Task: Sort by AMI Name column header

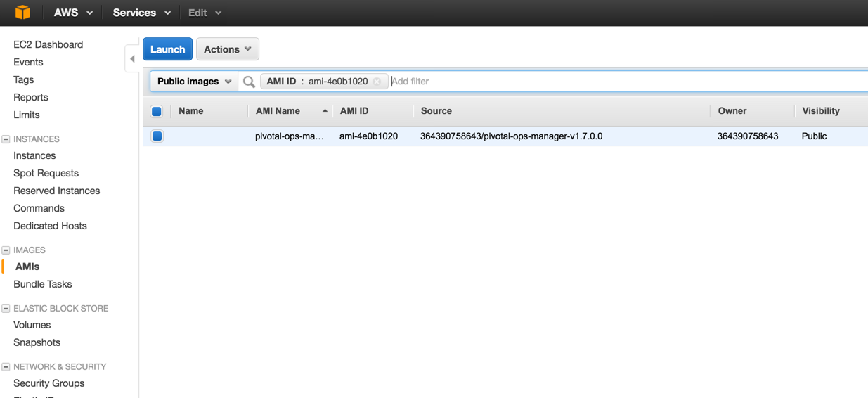Action: [278, 111]
